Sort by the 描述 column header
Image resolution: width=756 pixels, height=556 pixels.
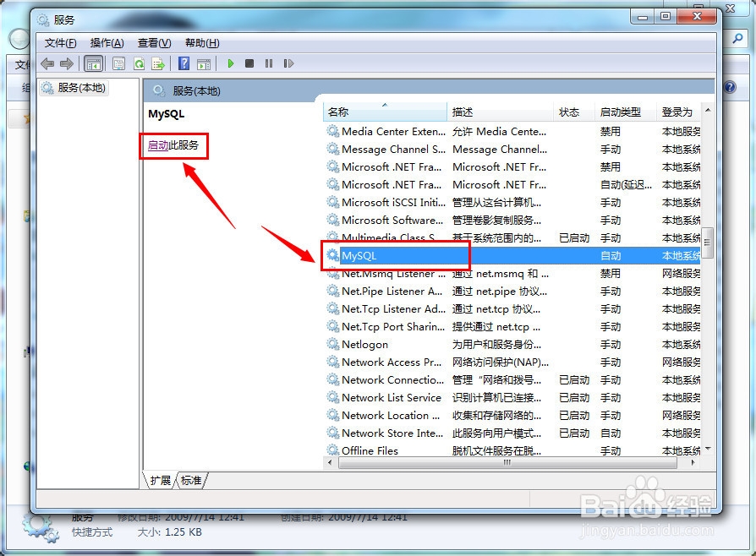pyautogui.click(x=500, y=112)
